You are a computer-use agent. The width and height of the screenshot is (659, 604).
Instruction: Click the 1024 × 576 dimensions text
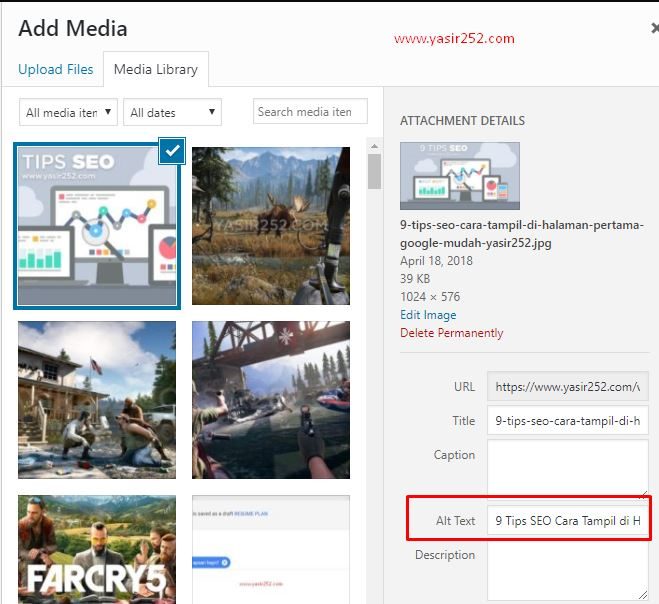pyautogui.click(x=430, y=297)
